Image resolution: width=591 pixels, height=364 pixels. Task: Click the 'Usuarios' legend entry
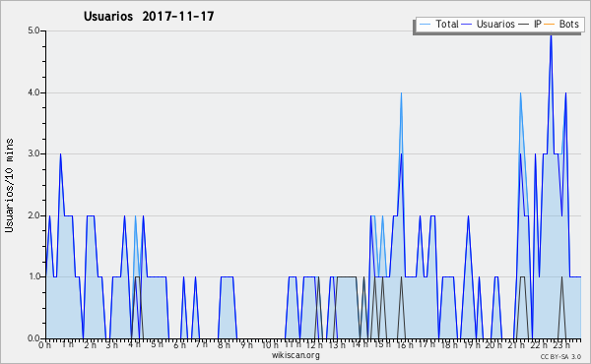[x=489, y=24]
